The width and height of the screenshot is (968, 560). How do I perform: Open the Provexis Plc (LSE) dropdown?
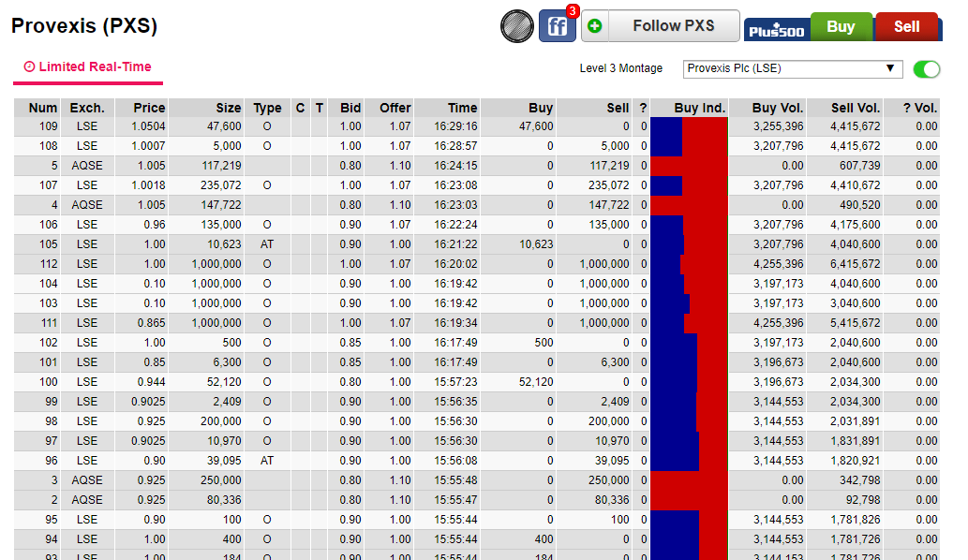coord(793,68)
